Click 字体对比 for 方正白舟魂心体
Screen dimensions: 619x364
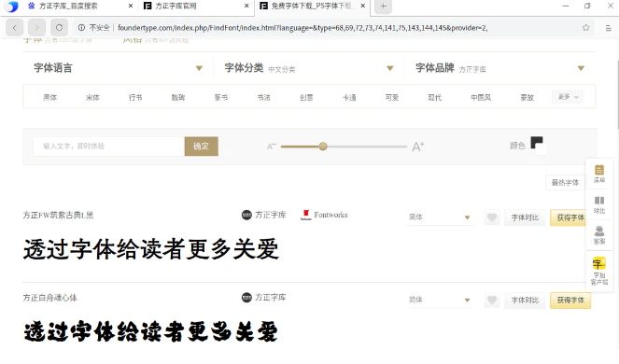[x=525, y=300]
